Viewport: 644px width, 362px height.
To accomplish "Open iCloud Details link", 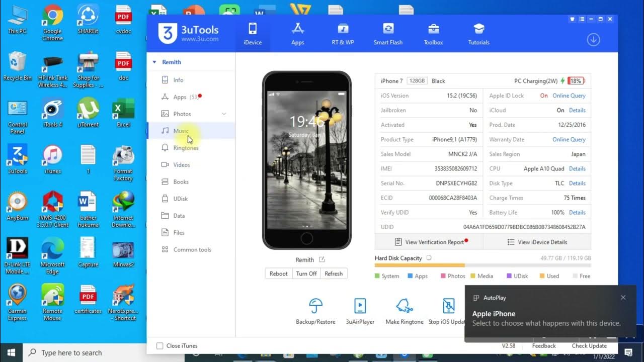I will [577, 110].
